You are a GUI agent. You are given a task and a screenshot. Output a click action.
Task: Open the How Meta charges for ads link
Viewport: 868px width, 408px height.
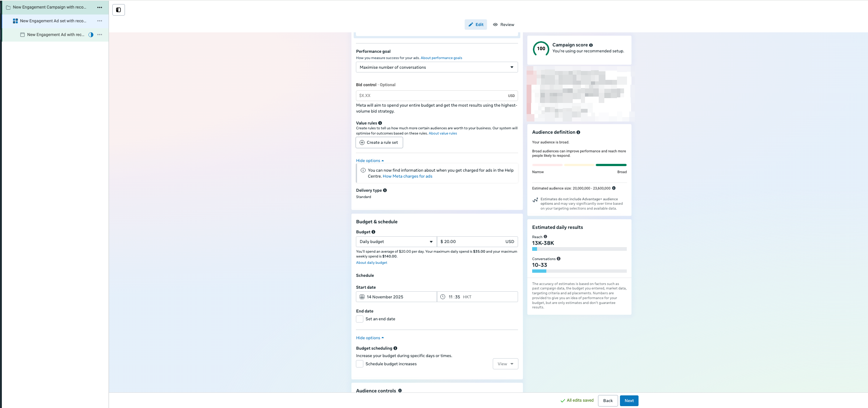[x=407, y=176]
